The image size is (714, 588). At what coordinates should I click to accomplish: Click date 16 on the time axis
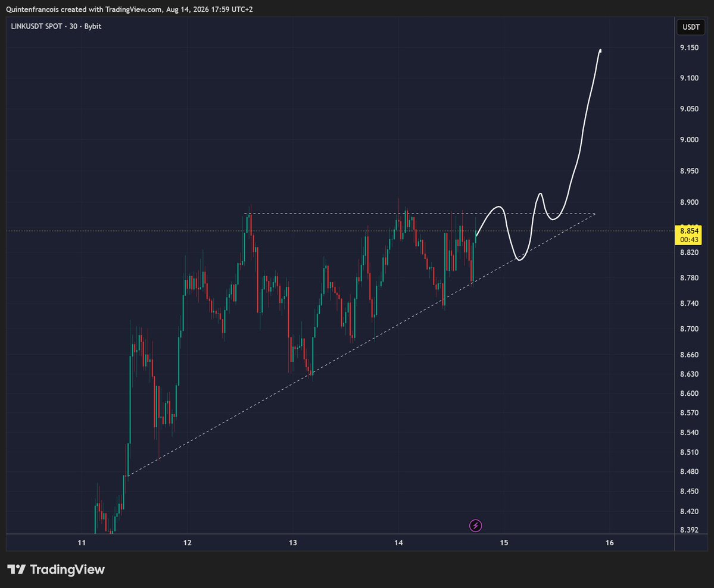coord(610,543)
